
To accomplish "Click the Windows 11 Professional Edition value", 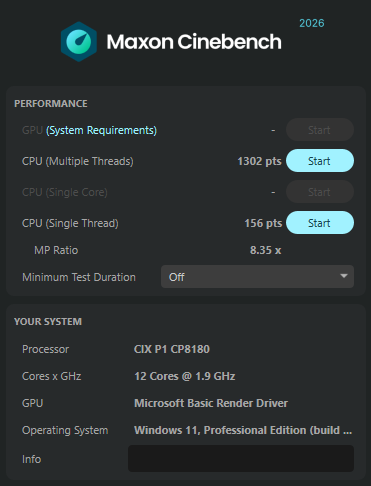I will pos(243,430).
